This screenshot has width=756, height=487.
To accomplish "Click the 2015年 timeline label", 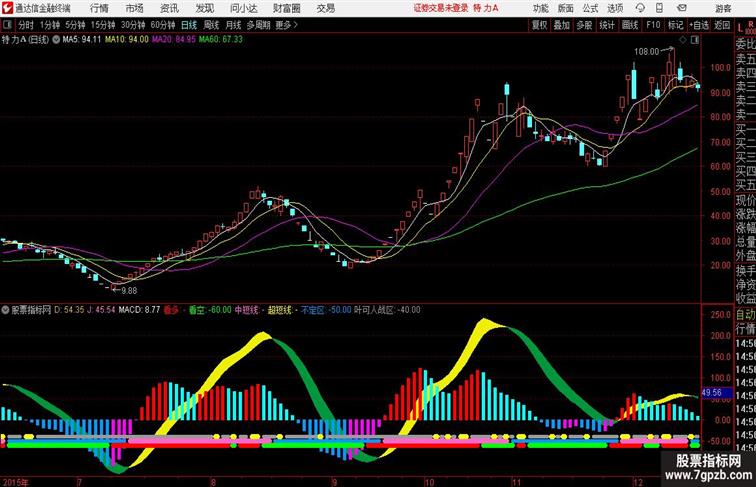I will click(15, 482).
